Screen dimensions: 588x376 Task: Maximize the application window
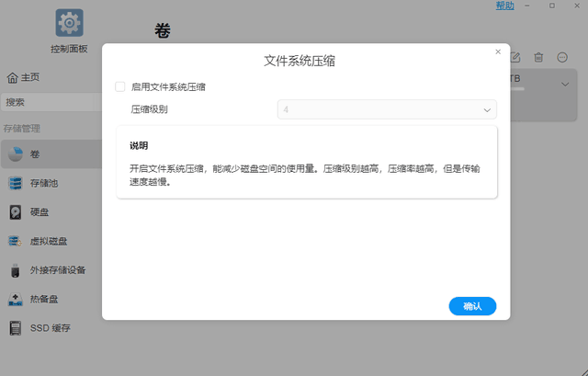[552, 6]
